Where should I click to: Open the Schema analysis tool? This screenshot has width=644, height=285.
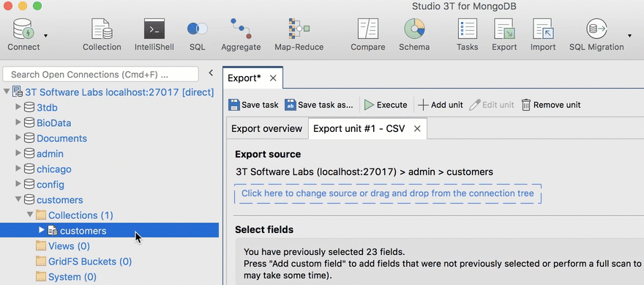click(x=414, y=35)
